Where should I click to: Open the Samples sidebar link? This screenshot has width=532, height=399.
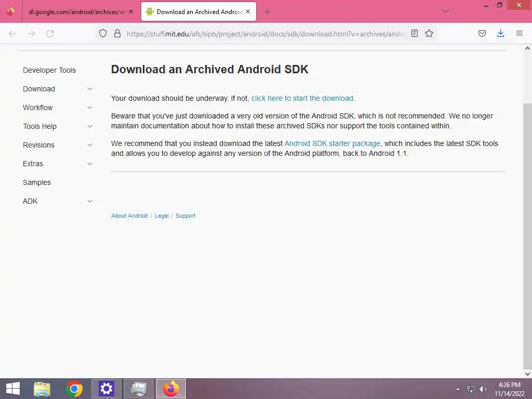pos(37,182)
